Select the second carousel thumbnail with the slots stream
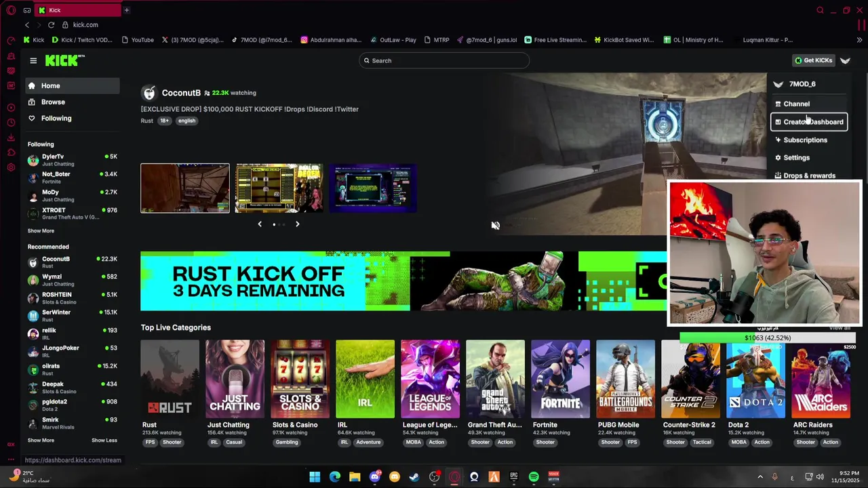 [x=279, y=188]
